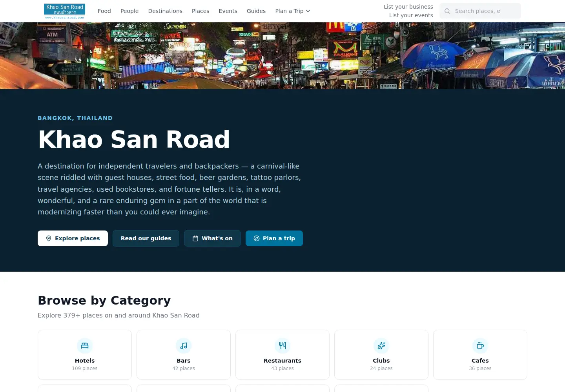Click the 109 places count text

point(85,368)
